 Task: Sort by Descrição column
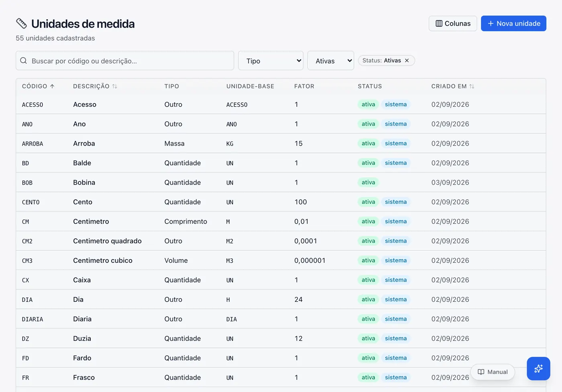tap(95, 86)
